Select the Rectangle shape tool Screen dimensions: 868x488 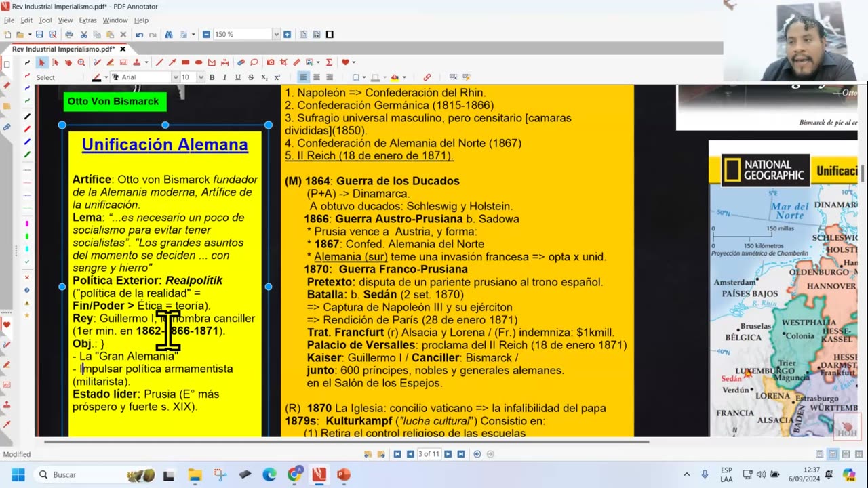(185, 62)
